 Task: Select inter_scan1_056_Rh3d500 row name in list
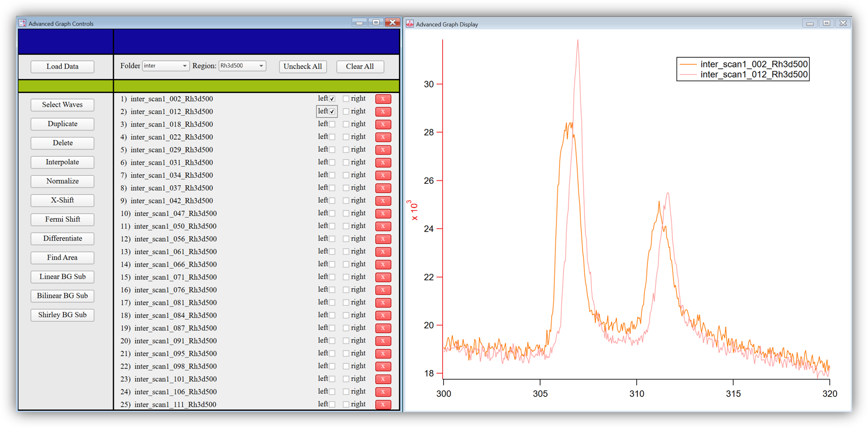[x=175, y=239]
